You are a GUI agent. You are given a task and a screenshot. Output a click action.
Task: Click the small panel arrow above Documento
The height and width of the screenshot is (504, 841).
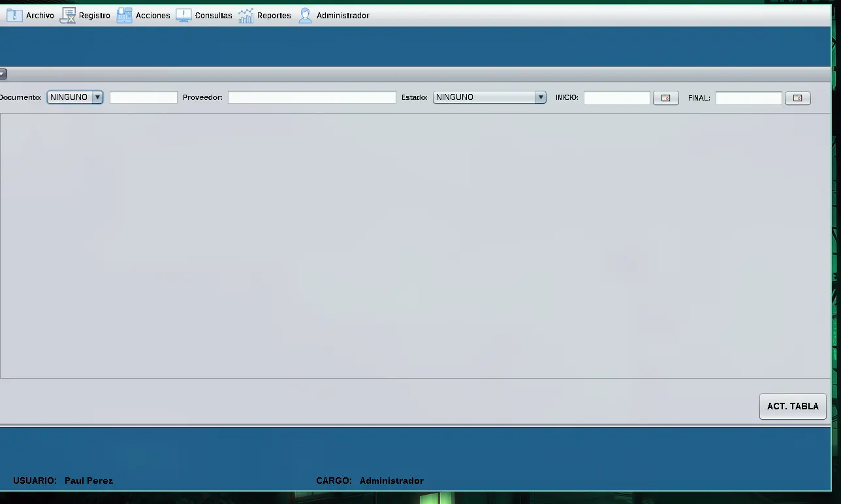click(3, 74)
